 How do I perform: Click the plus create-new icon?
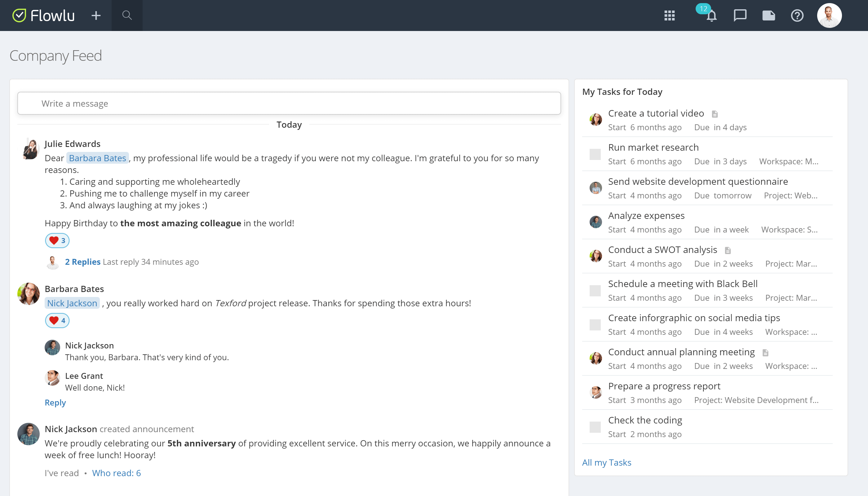[96, 15]
